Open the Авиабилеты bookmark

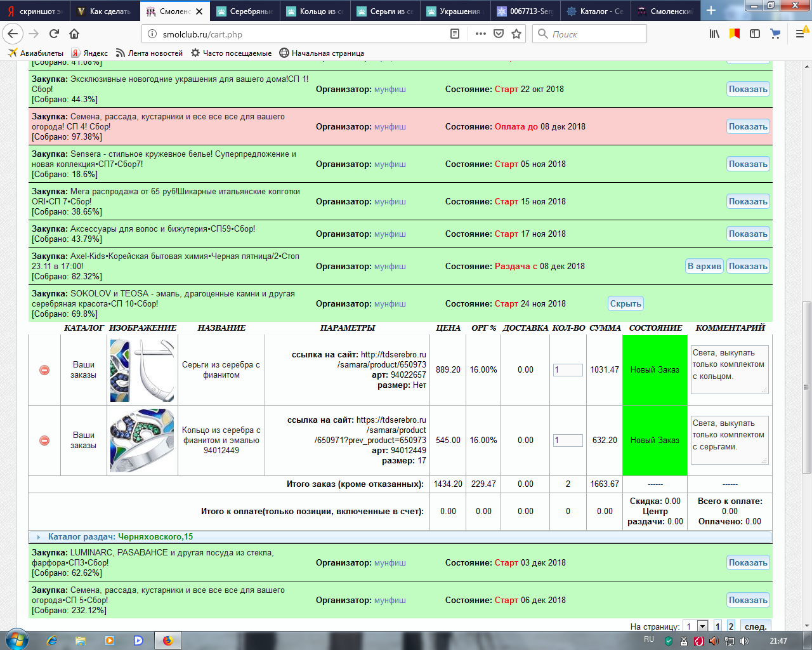36,53
